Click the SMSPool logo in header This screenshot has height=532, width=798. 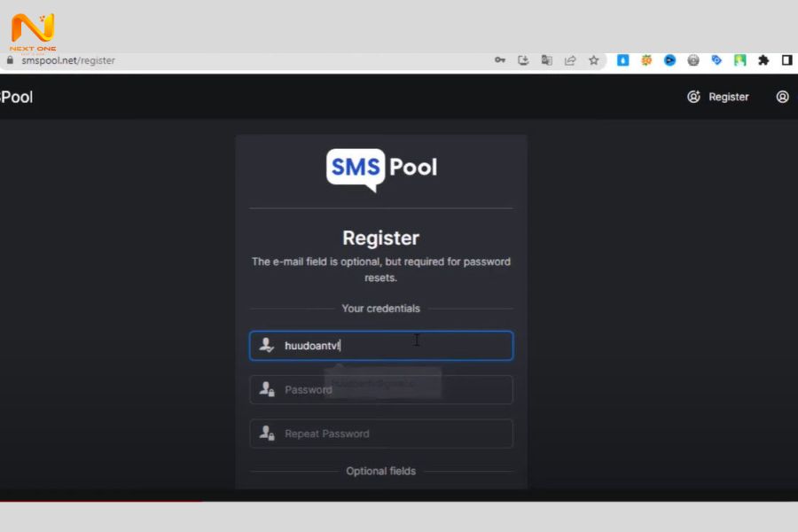(x=16, y=97)
